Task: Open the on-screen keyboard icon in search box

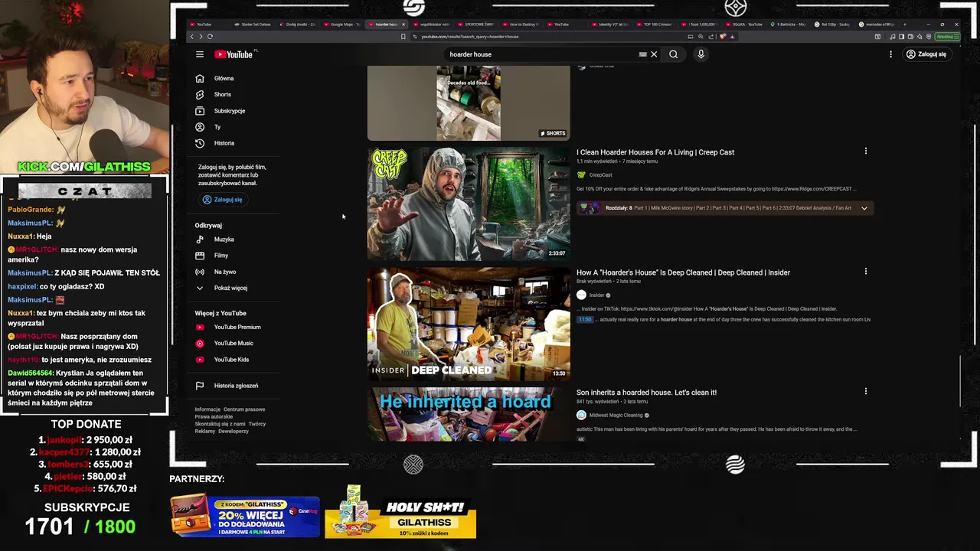Action: click(x=643, y=54)
